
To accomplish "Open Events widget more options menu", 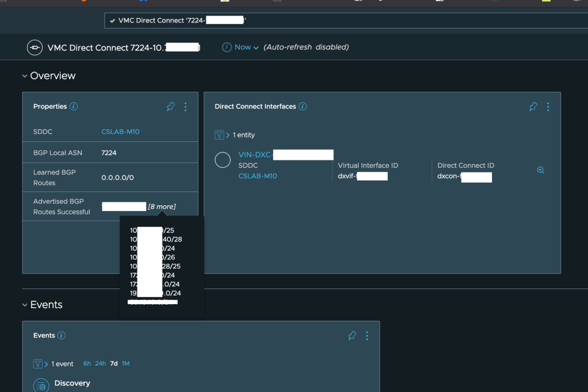I will pyautogui.click(x=367, y=336).
